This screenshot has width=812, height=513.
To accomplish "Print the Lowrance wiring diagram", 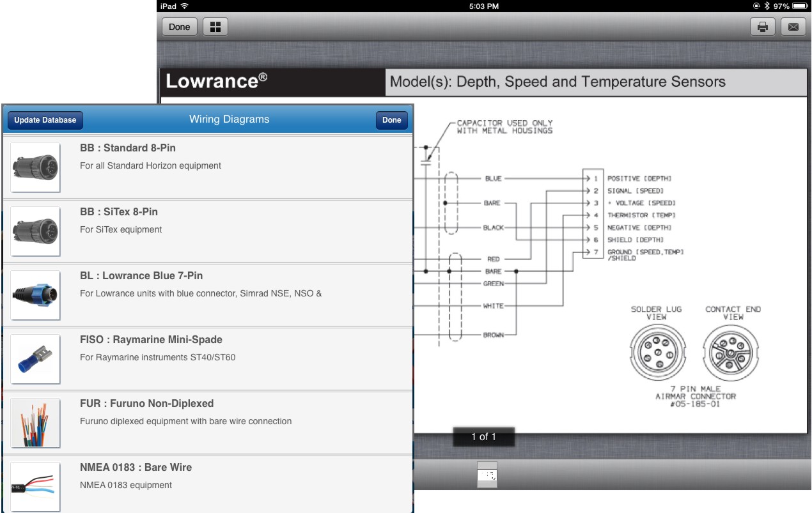I will tap(762, 27).
